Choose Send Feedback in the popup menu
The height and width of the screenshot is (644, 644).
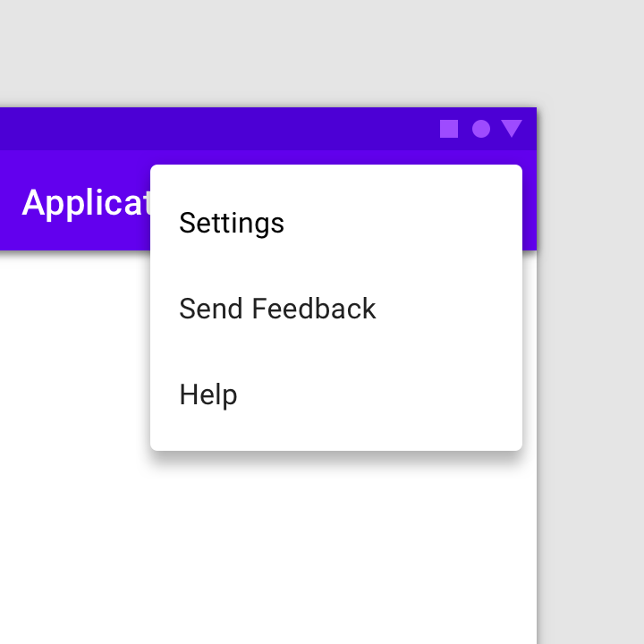pos(336,309)
